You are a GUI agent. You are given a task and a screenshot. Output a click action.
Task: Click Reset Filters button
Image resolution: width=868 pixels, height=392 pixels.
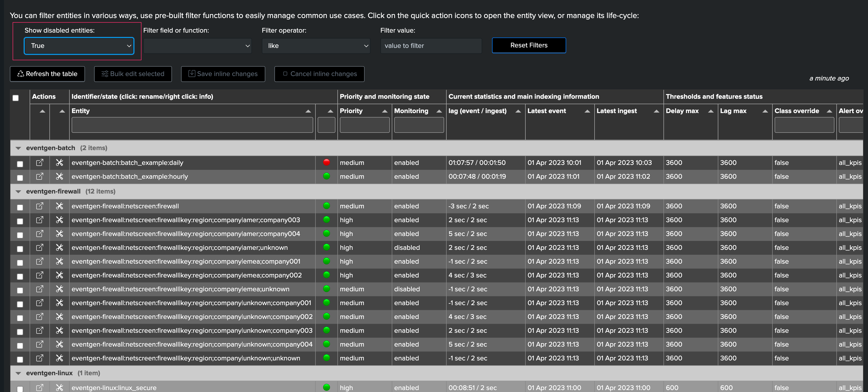coord(528,45)
